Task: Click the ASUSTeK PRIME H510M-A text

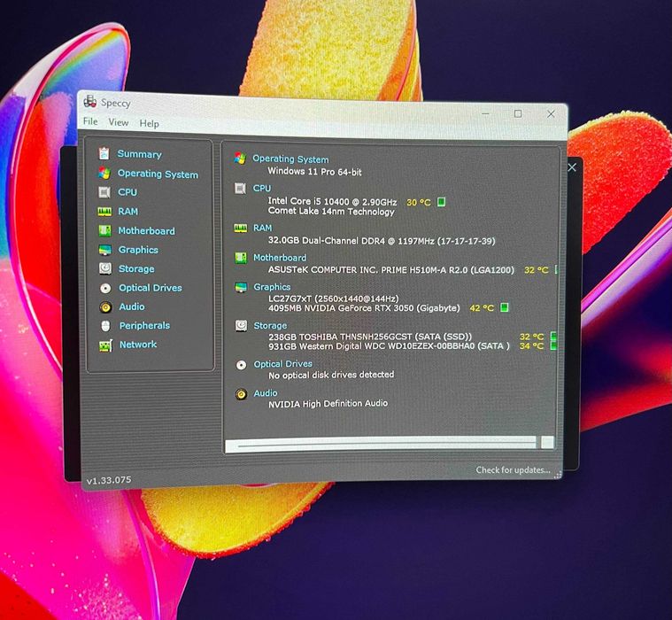Action: tap(390, 269)
